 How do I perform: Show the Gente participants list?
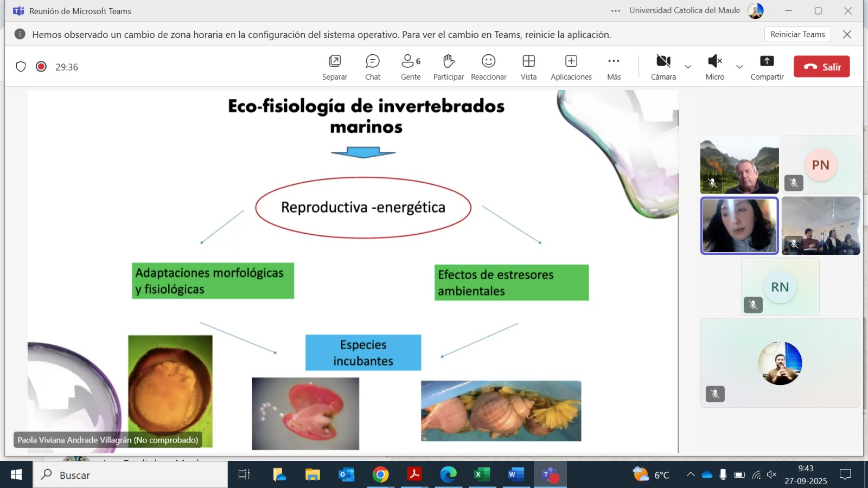click(x=411, y=67)
